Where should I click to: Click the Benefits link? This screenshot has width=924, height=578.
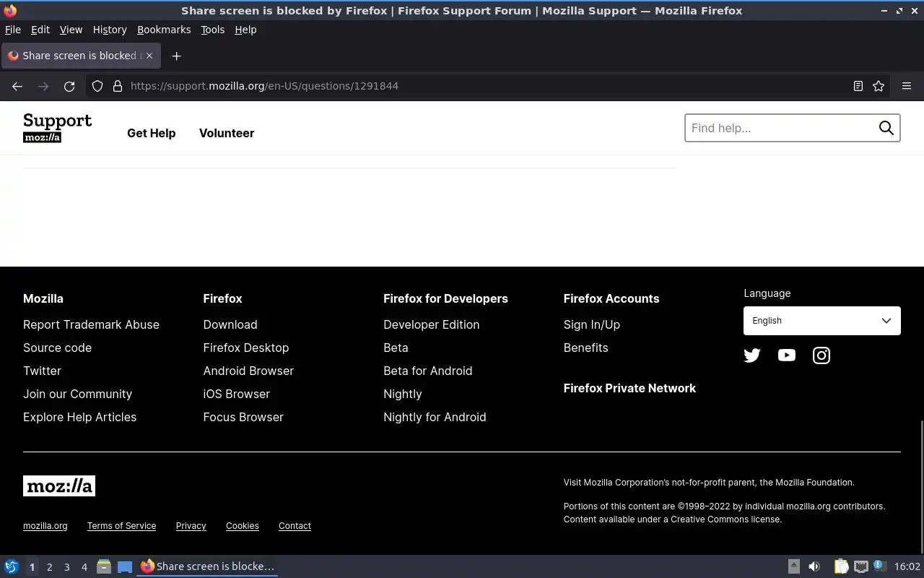click(x=586, y=348)
